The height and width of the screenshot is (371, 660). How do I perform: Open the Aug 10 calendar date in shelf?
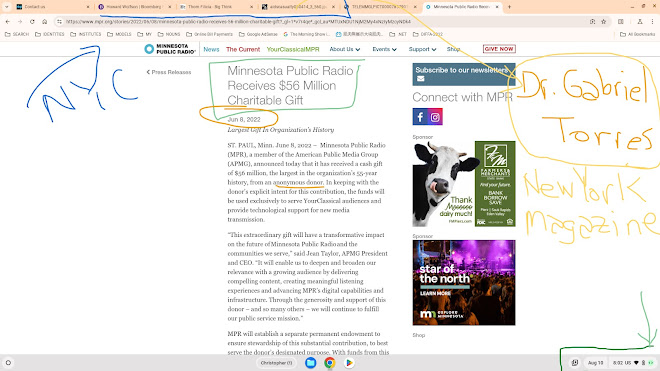(595, 363)
